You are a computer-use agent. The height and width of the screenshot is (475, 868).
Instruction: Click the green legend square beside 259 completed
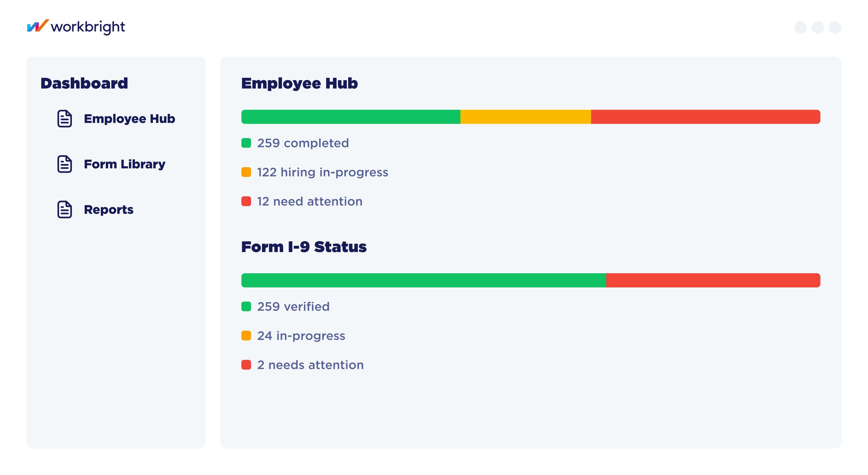(x=246, y=143)
